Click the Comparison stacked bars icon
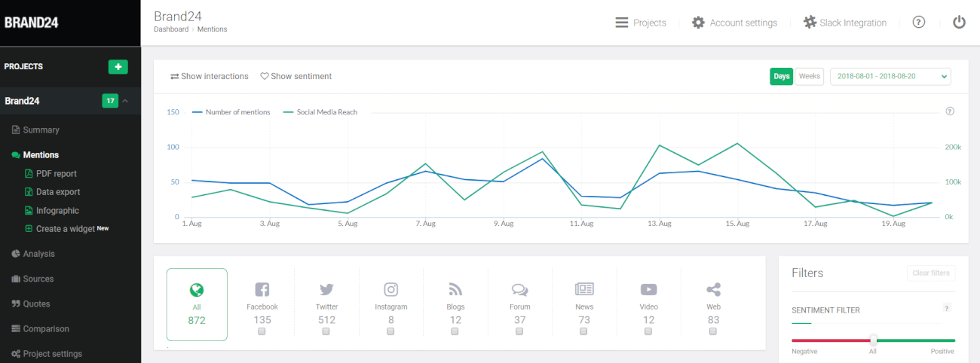This screenshot has height=363, width=980. (16, 329)
